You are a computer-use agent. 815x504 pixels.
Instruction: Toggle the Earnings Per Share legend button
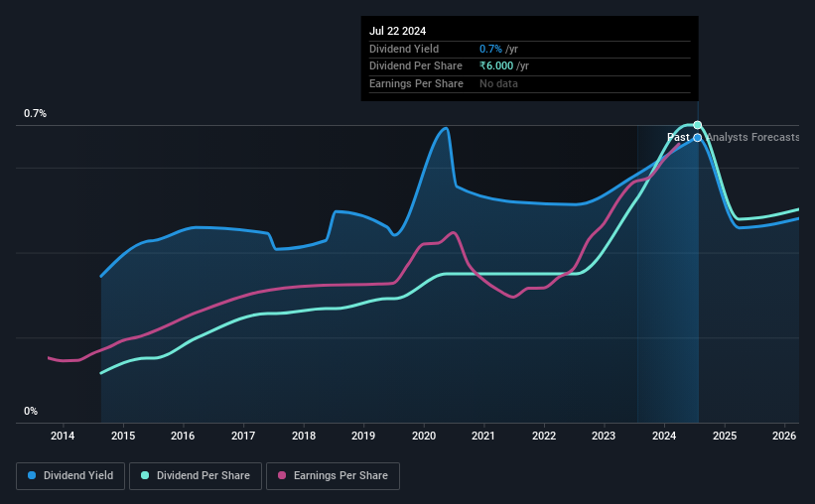click(333, 476)
